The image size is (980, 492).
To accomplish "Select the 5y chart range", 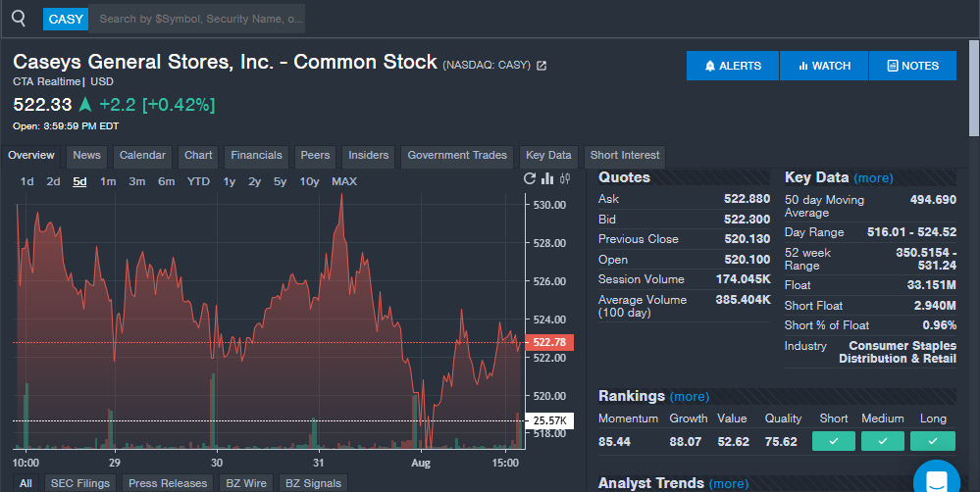I will pyautogui.click(x=280, y=181).
